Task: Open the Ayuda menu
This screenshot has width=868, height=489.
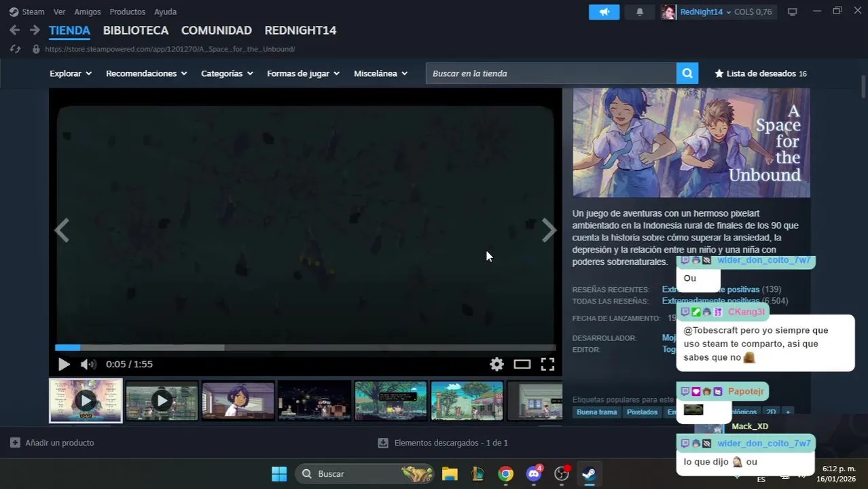Action: click(x=165, y=12)
